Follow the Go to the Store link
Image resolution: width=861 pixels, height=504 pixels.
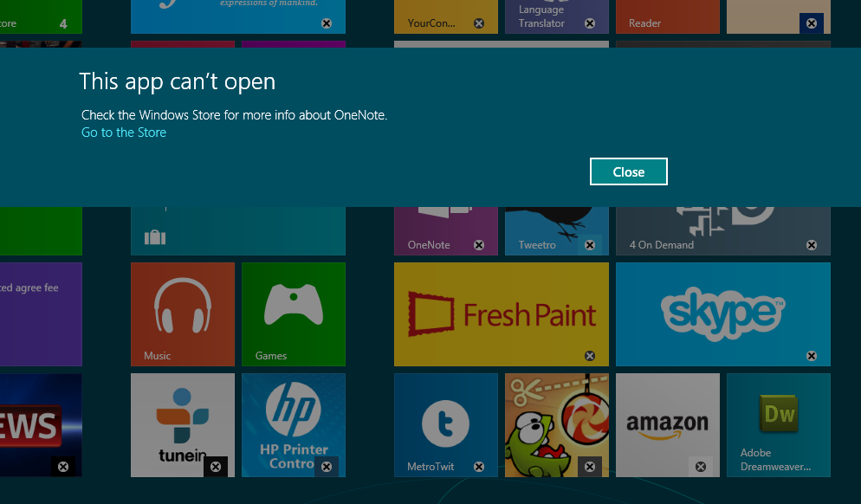pyautogui.click(x=123, y=132)
